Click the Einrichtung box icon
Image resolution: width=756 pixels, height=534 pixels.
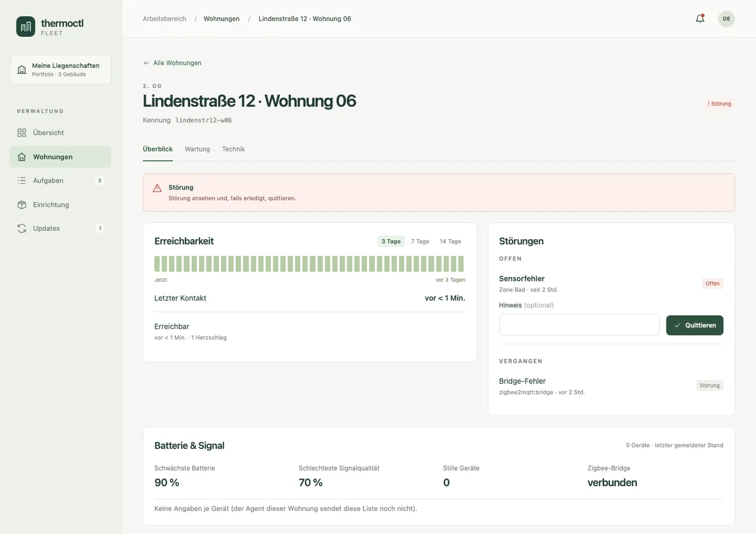coord(22,205)
